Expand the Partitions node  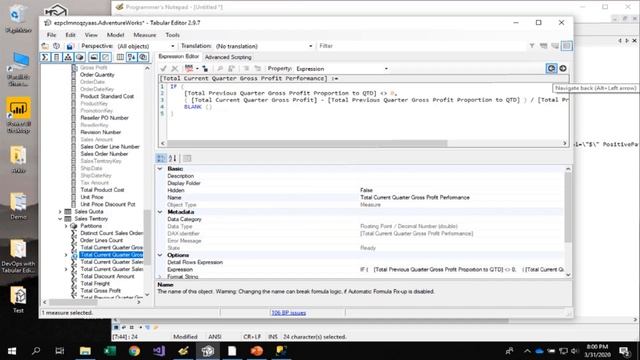[x=66, y=226]
